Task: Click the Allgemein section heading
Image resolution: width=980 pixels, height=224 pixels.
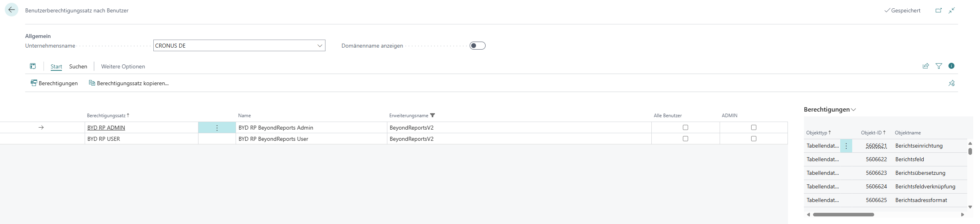Action: pos(38,36)
